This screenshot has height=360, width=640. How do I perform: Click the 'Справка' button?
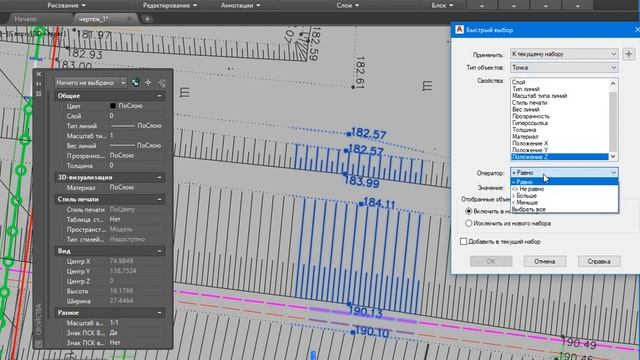pos(599,261)
